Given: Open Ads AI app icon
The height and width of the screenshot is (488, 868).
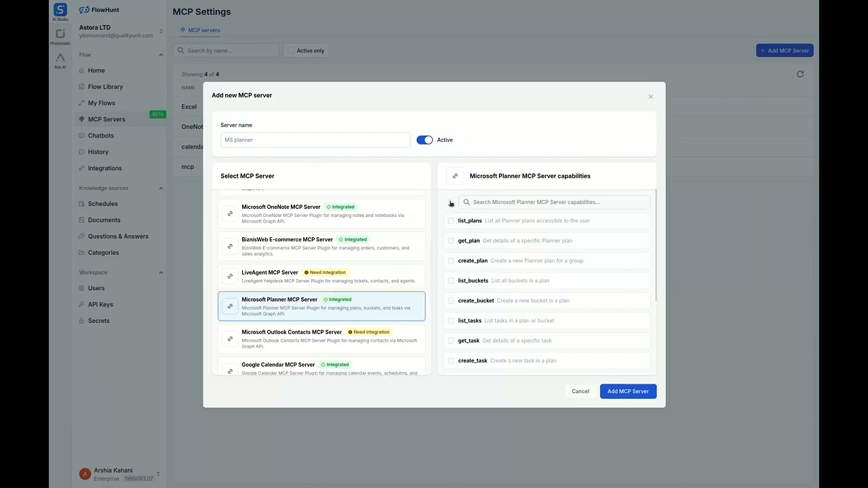Looking at the screenshot, I should click(x=60, y=58).
